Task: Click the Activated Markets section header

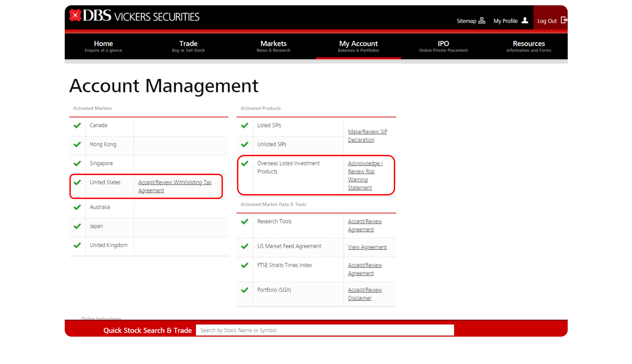Action: click(93, 108)
